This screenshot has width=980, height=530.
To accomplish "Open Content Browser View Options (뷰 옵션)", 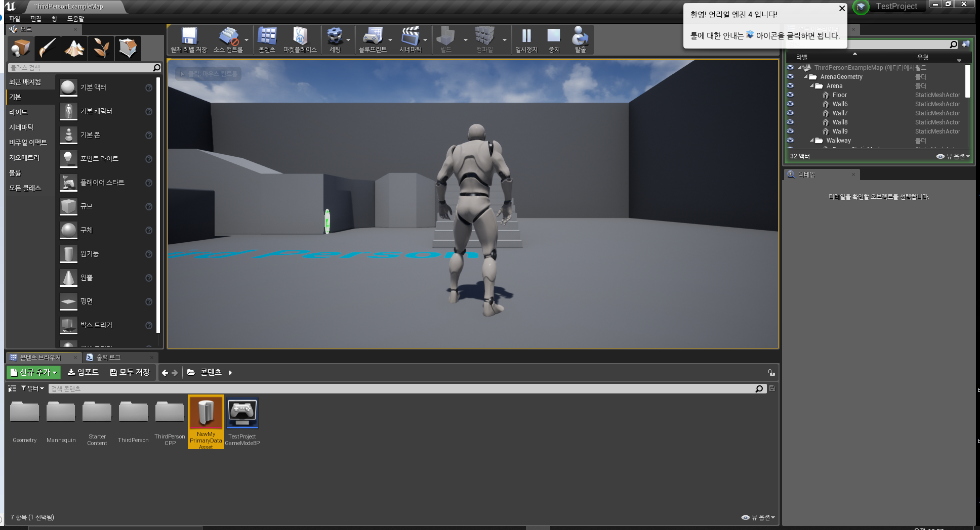I will [758, 517].
